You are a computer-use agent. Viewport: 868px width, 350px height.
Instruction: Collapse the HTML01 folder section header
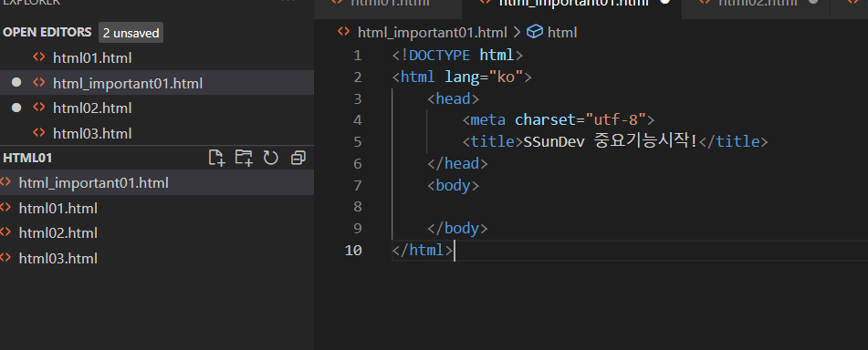click(27, 158)
